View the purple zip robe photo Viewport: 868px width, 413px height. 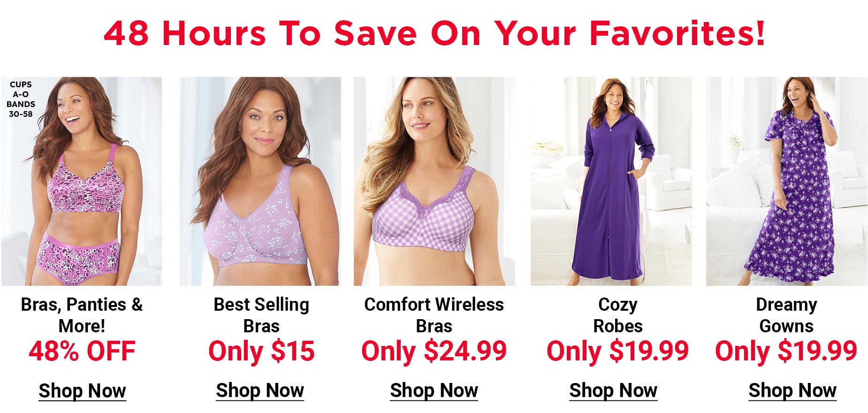point(611,181)
